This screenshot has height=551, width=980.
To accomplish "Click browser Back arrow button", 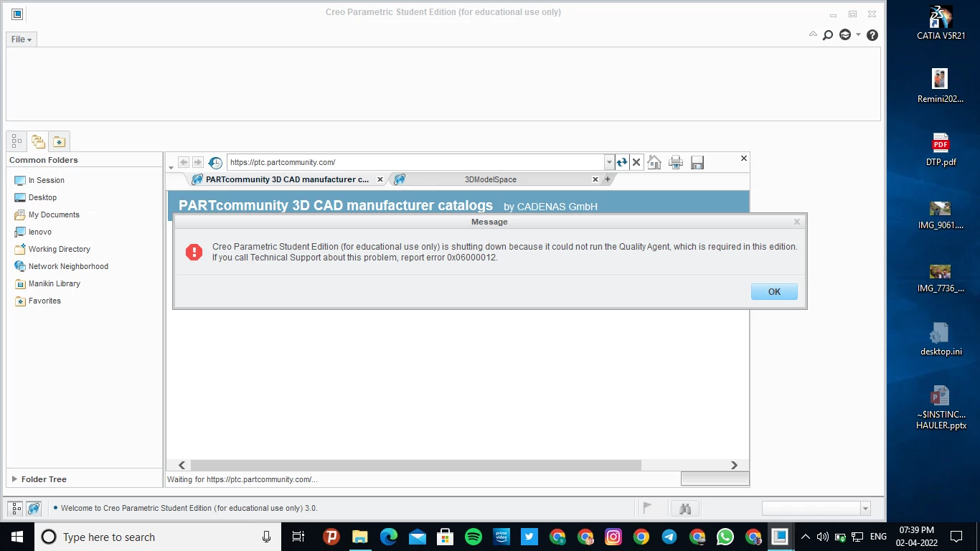I will click(183, 163).
